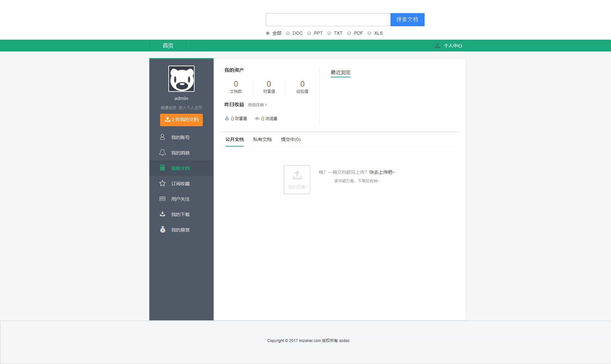Click the admin username

coord(181,98)
